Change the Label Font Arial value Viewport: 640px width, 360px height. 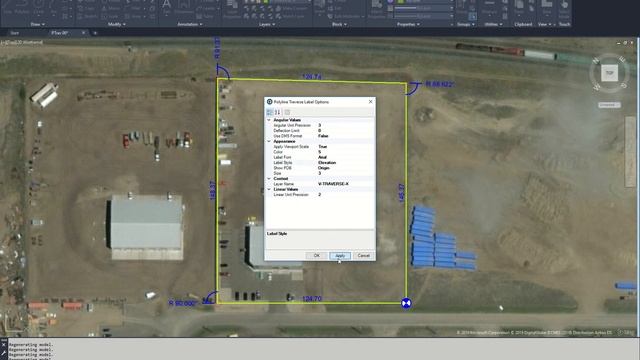(x=345, y=157)
